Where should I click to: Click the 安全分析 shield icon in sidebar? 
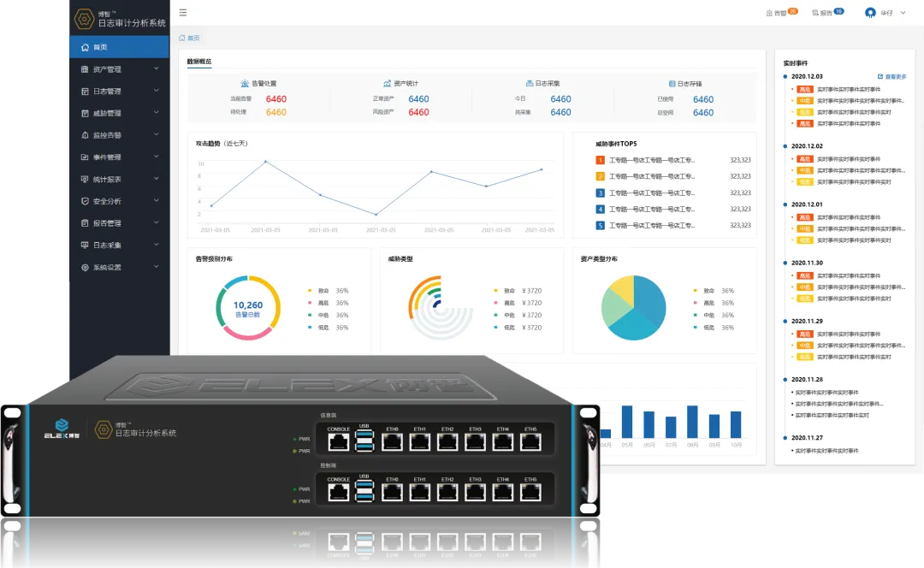coord(85,201)
